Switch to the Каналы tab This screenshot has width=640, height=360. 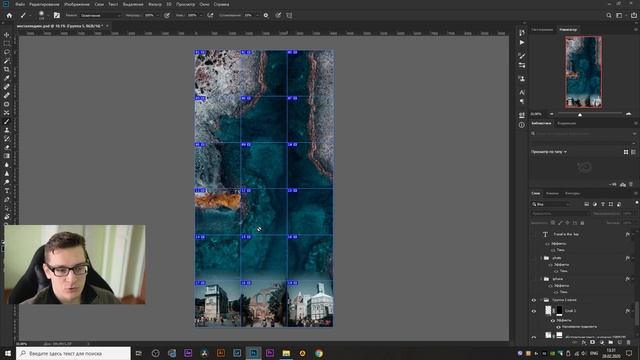(552, 193)
